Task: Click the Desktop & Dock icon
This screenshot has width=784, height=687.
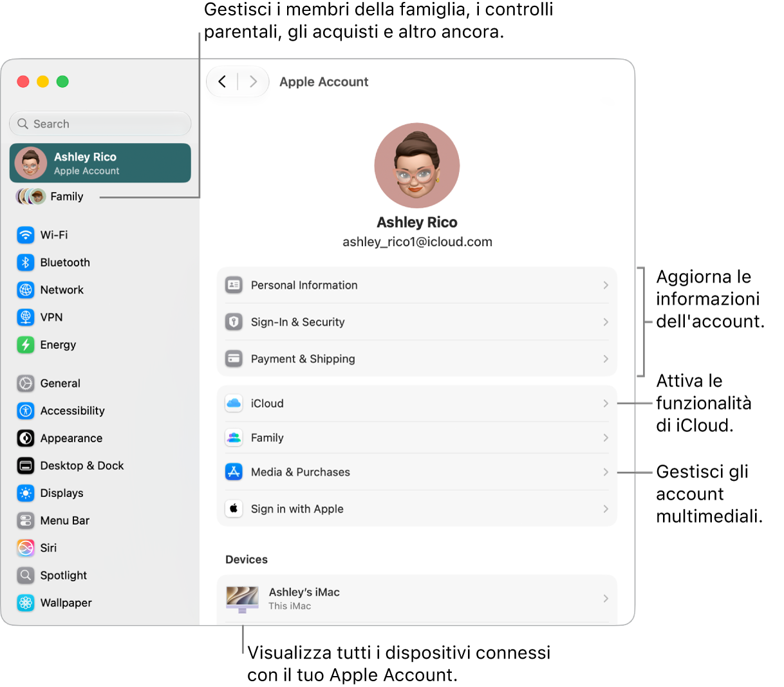Action: pos(26,466)
